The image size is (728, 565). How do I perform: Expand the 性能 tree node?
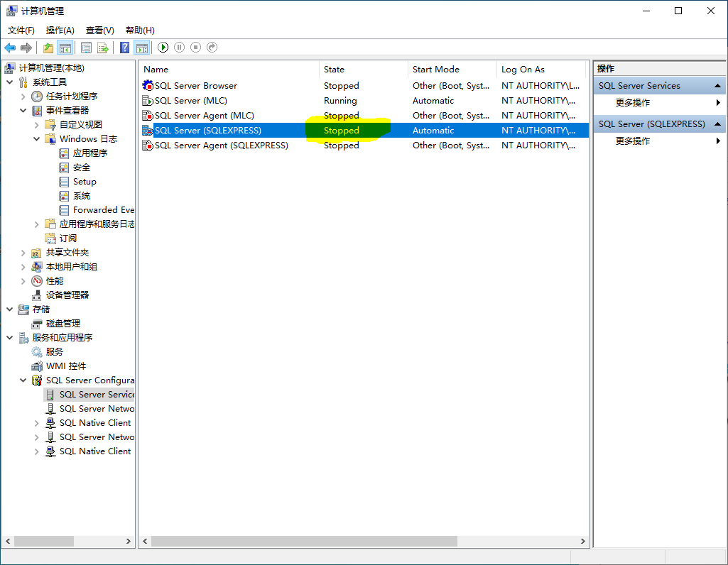point(23,280)
